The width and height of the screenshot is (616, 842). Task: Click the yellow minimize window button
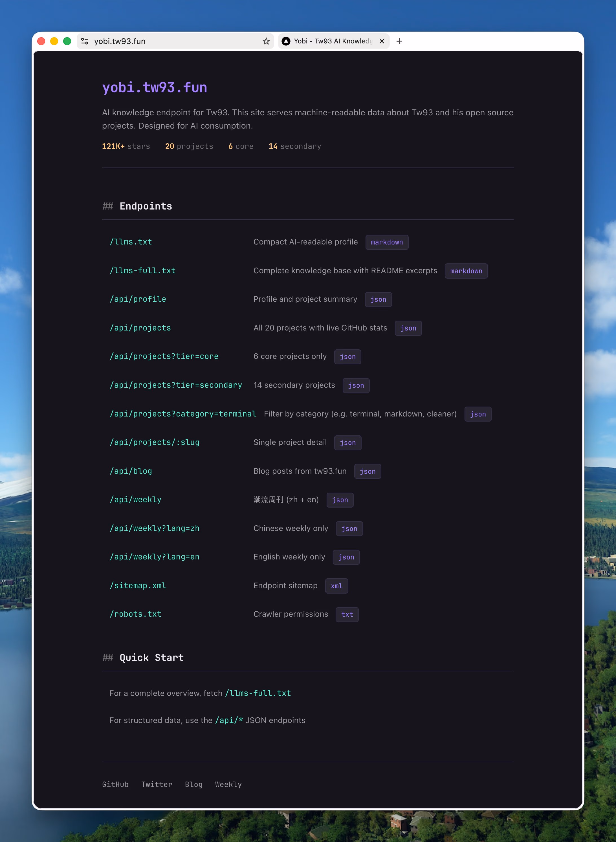click(x=54, y=41)
